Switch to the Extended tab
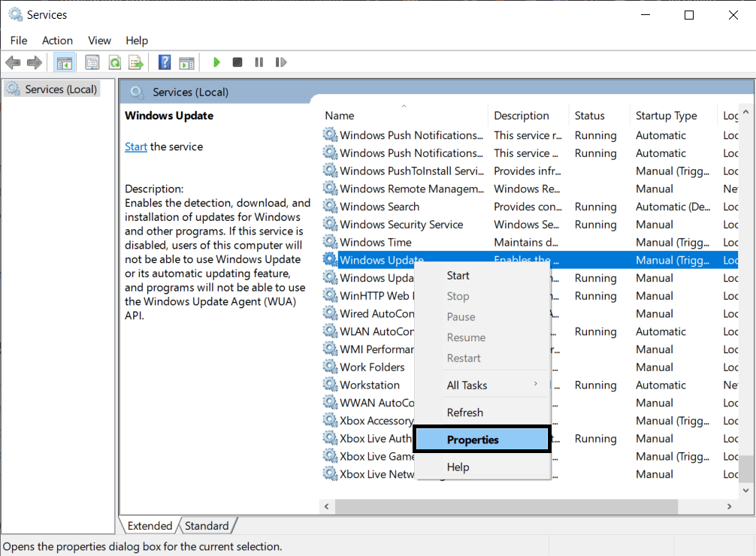 (x=150, y=526)
